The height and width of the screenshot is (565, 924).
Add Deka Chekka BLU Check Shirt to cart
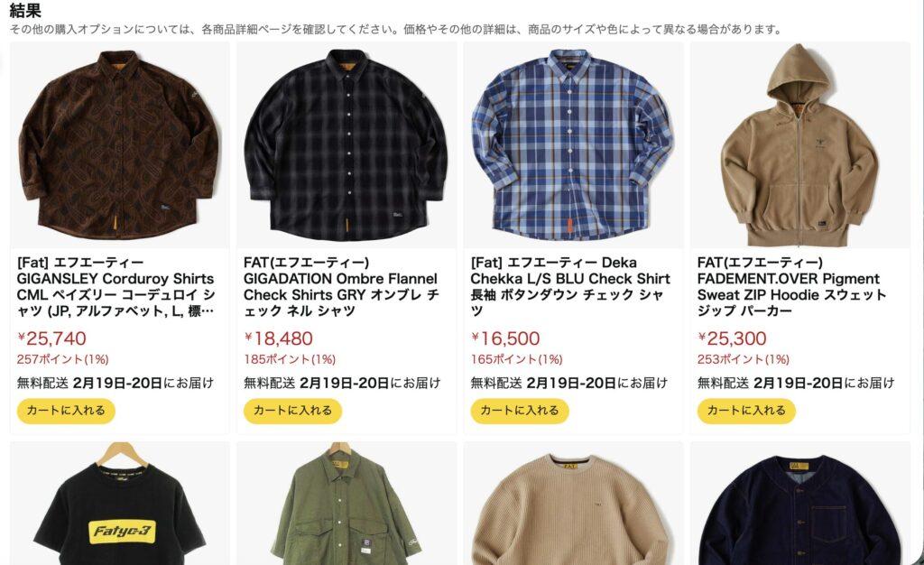[x=520, y=411]
